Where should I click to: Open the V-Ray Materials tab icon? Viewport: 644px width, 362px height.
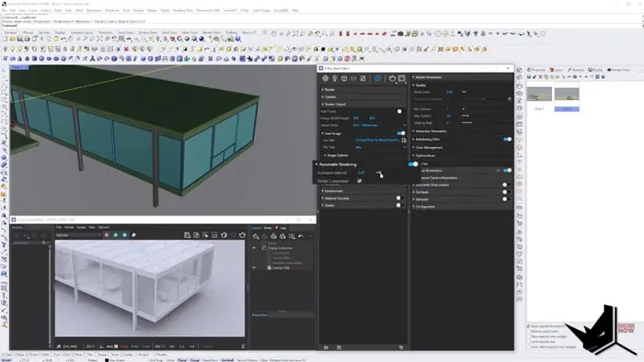pyautogui.click(x=326, y=78)
